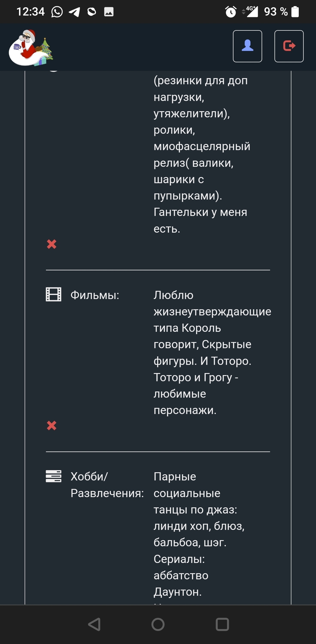Tap the Telegram notification icon

(x=74, y=12)
